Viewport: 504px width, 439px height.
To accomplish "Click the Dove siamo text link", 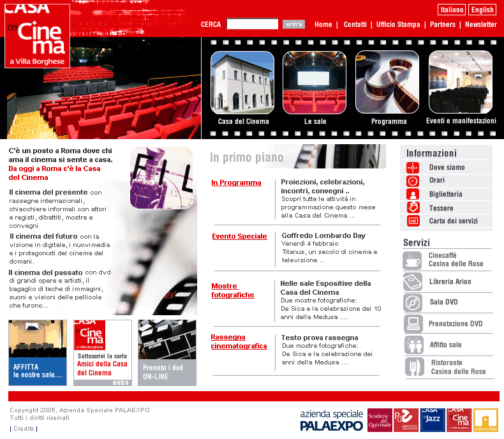I will pyautogui.click(x=447, y=167).
